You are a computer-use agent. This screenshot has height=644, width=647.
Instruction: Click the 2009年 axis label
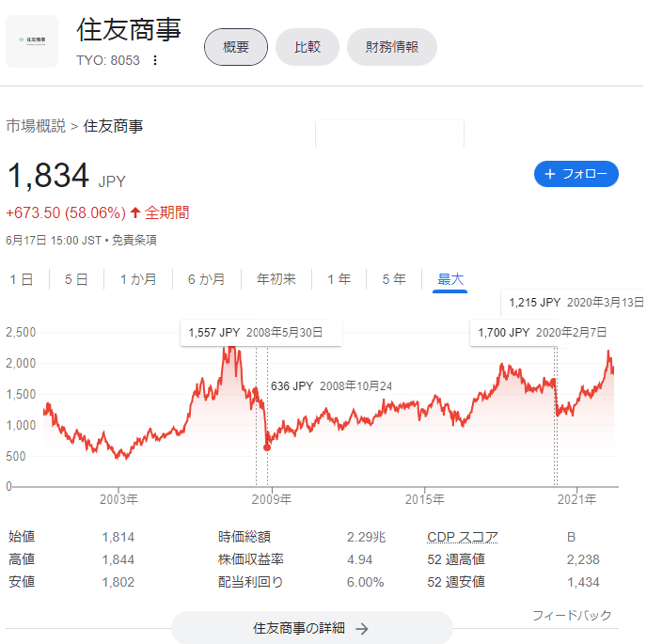(x=272, y=499)
